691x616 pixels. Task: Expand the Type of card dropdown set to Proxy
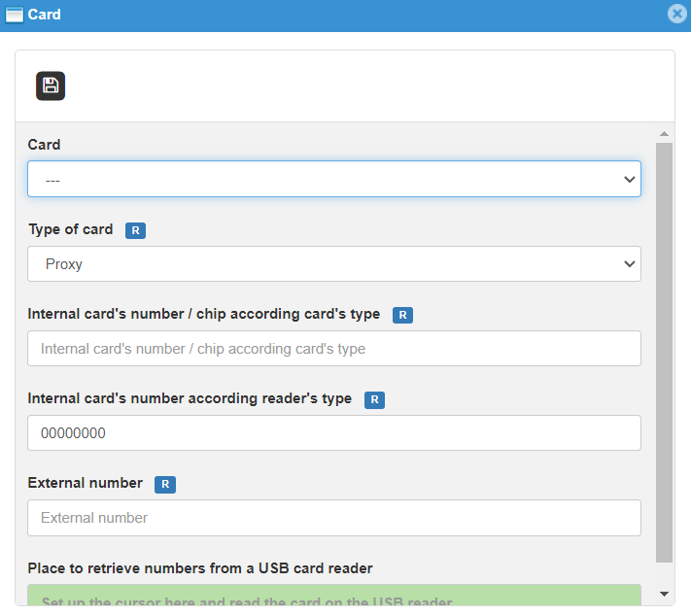(333, 263)
